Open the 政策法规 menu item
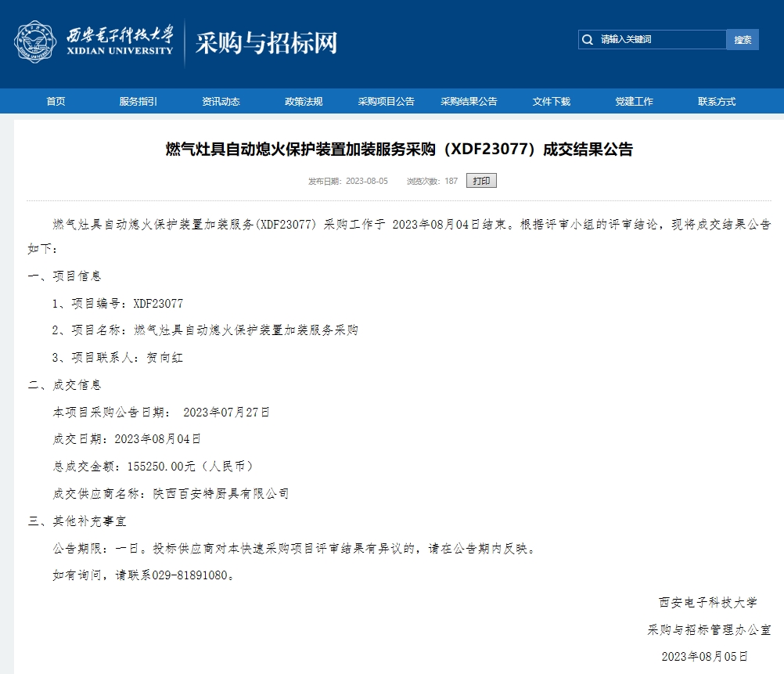 [304, 102]
